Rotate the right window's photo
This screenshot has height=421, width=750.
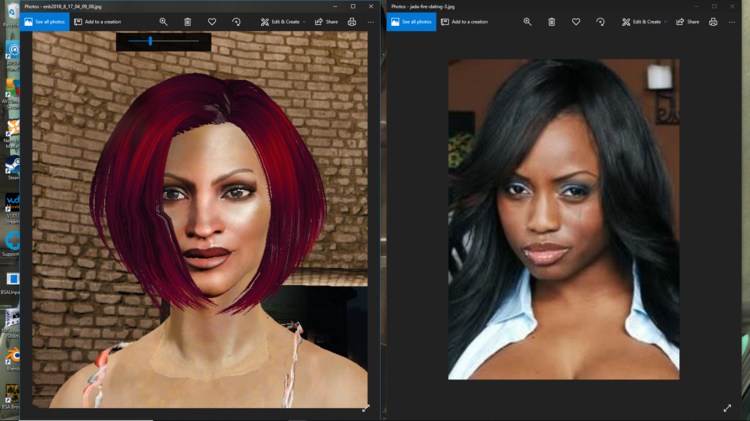point(600,22)
